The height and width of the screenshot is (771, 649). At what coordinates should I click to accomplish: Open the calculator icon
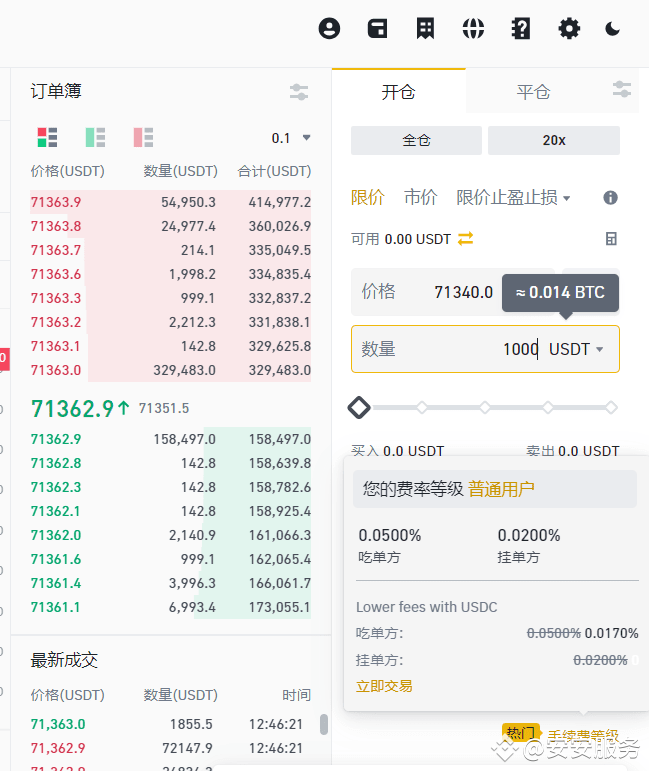point(611,239)
